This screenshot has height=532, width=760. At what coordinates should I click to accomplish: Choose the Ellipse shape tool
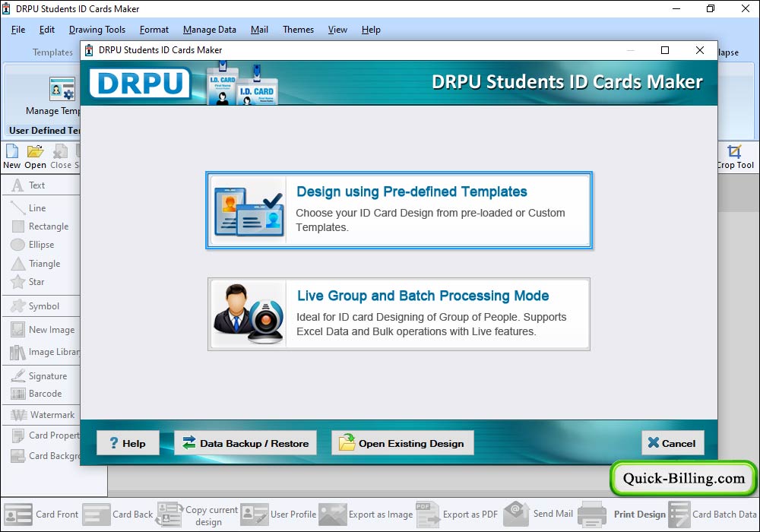[33, 245]
